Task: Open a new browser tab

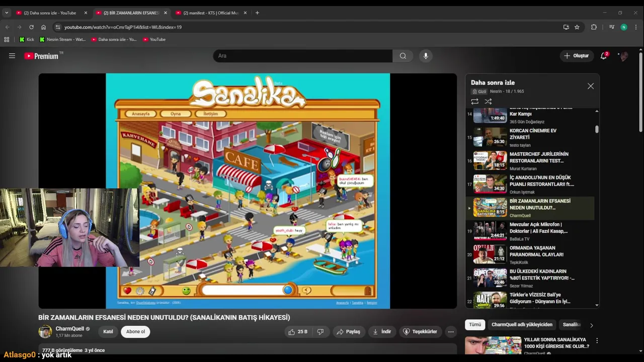Action: 257,13
